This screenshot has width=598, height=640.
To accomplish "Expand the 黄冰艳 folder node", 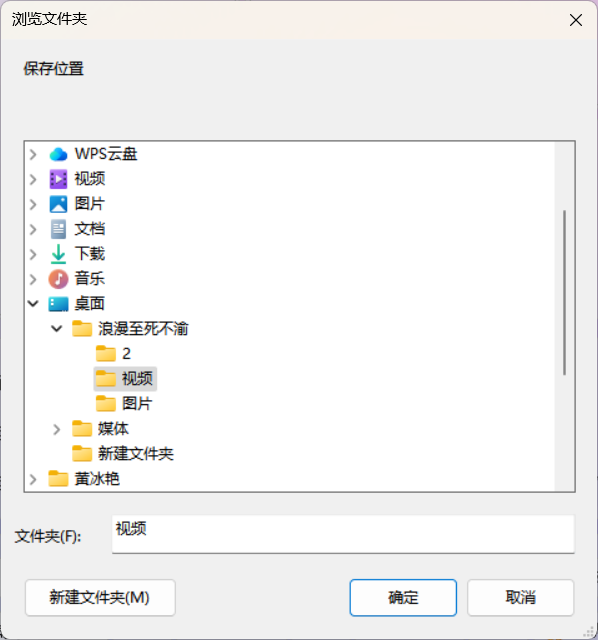I will 33,479.
